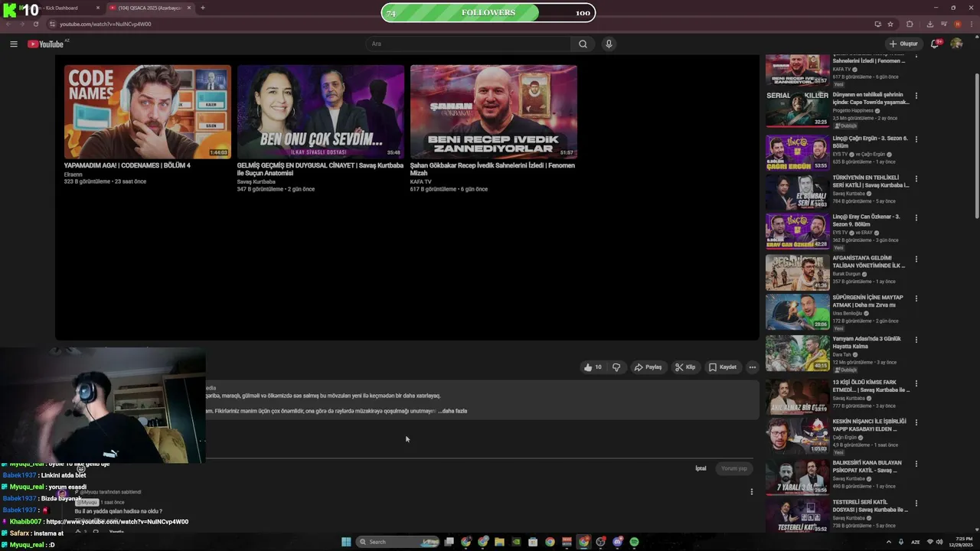
Task: Open the Oluştur create menu
Action: point(903,44)
